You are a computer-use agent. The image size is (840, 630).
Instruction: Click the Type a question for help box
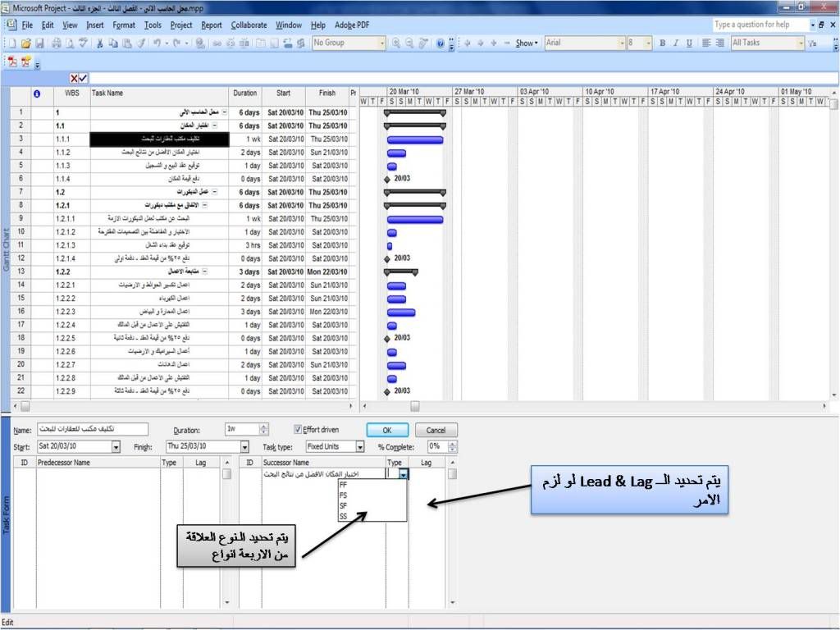760,25
